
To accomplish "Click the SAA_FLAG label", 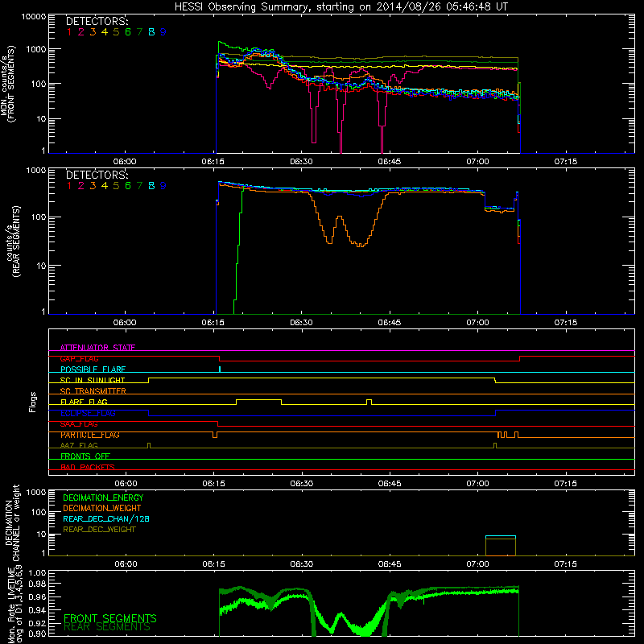I will 79,423.
